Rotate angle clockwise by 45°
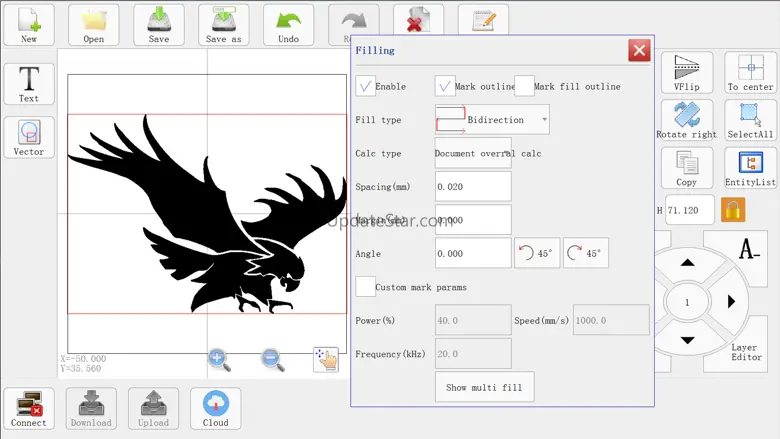This screenshot has height=439, width=780. pos(585,253)
